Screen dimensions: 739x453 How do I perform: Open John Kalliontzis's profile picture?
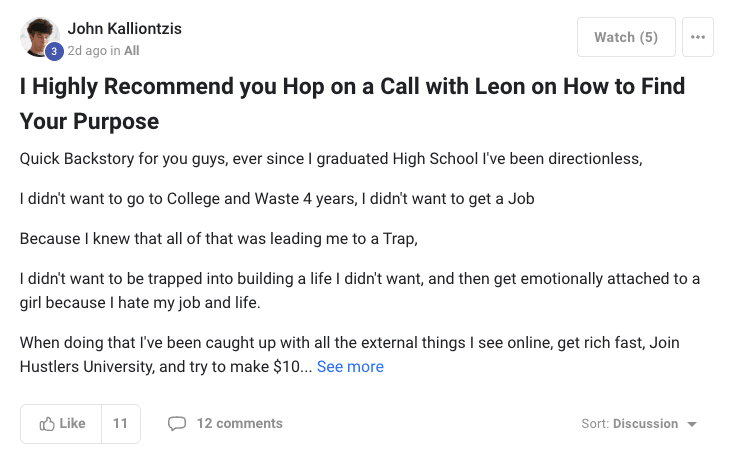(x=39, y=37)
